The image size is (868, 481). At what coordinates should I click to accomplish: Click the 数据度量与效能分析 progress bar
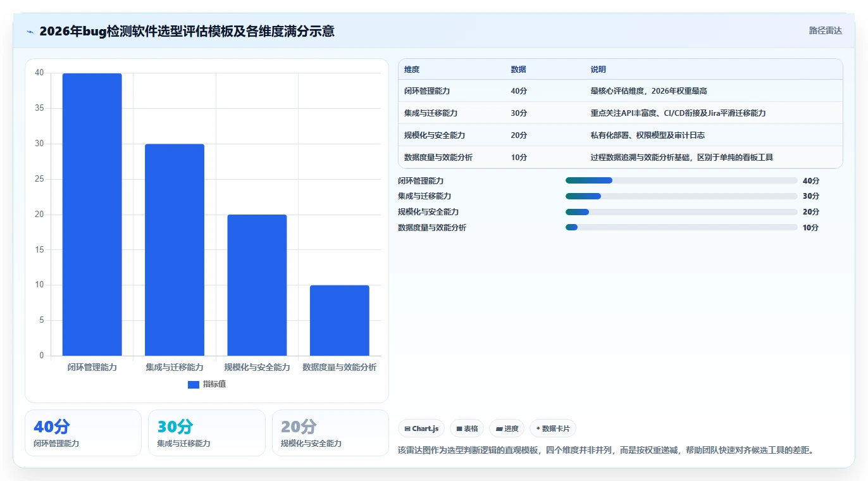coord(681,227)
